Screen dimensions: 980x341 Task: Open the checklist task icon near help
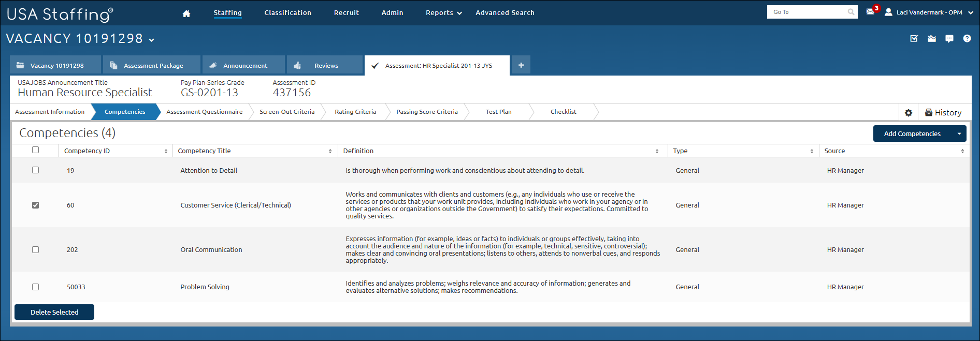(x=914, y=38)
